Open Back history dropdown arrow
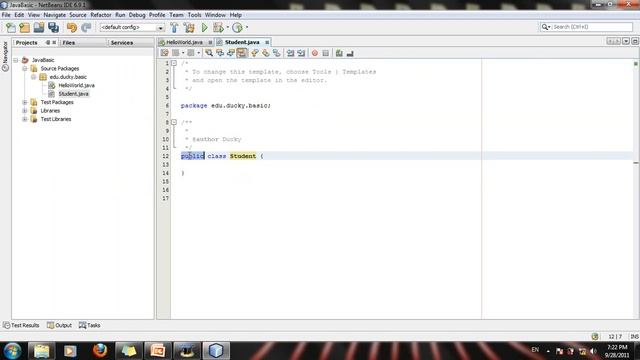 coord(183,53)
